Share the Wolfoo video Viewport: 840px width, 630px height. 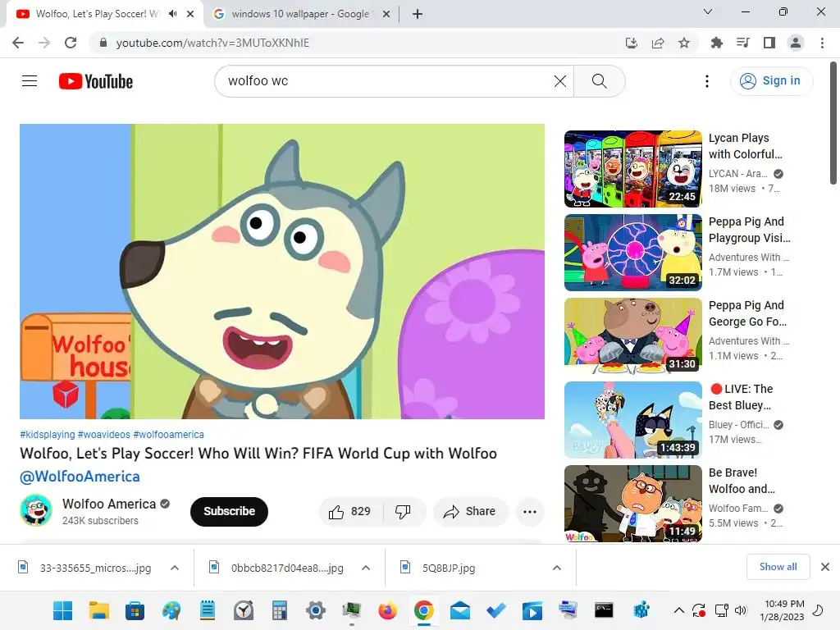(x=469, y=512)
